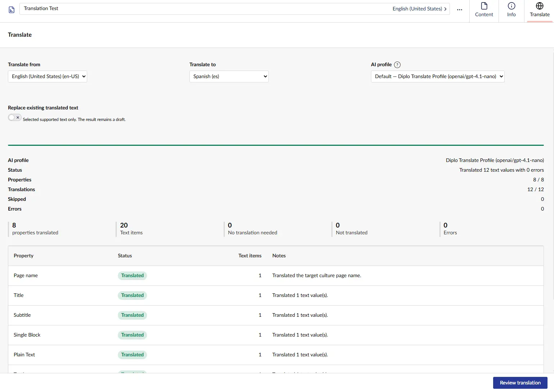The image size is (554, 392).
Task: Click Translated badge in Single Block row
Action: click(x=132, y=335)
